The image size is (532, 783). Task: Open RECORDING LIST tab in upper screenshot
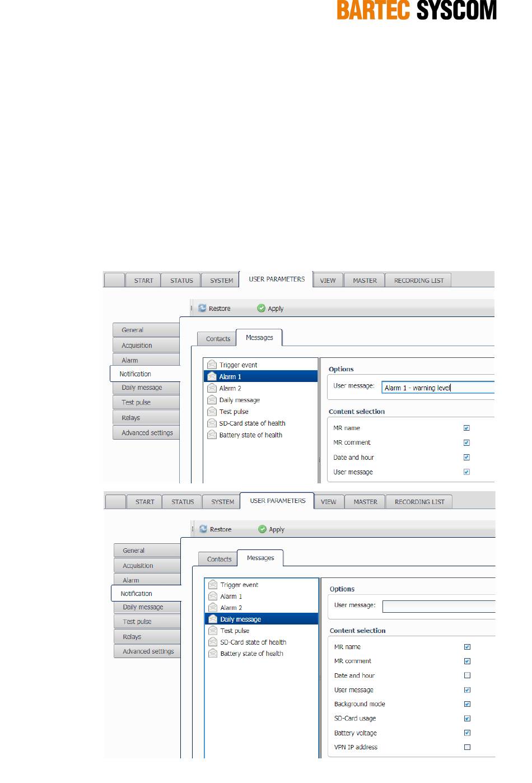click(x=418, y=281)
